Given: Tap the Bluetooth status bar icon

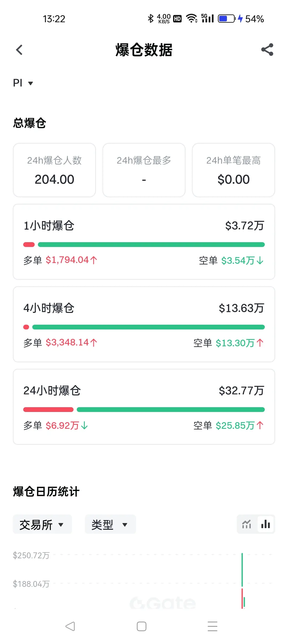Looking at the screenshot, I should 151,18.
